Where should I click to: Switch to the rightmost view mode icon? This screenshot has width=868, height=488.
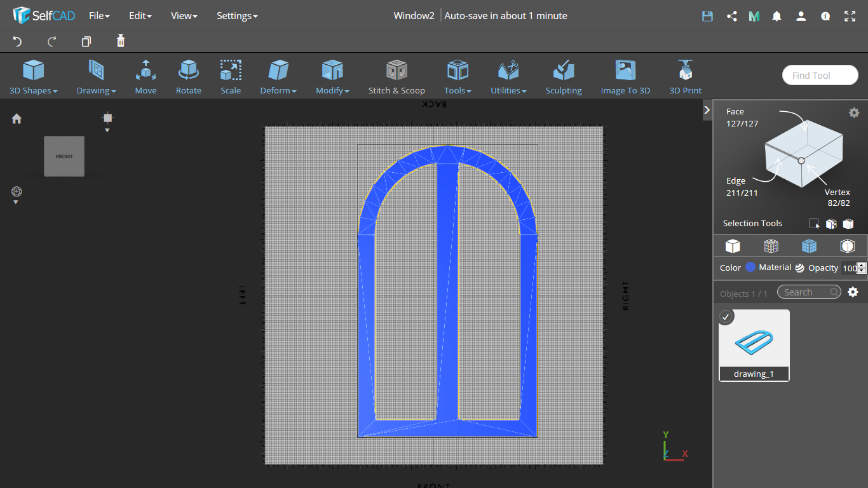click(x=847, y=246)
